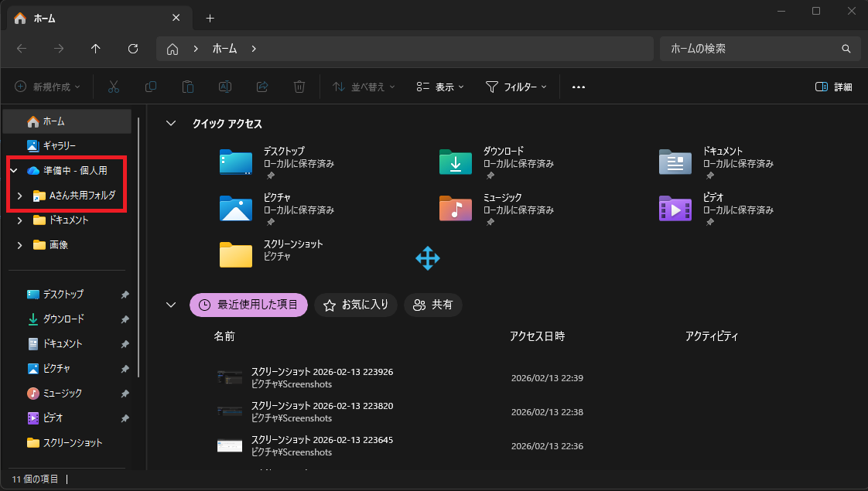Viewport: 868px width, 491px height.
Task: Click the Refresh icon beside address bar
Action: tap(133, 49)
